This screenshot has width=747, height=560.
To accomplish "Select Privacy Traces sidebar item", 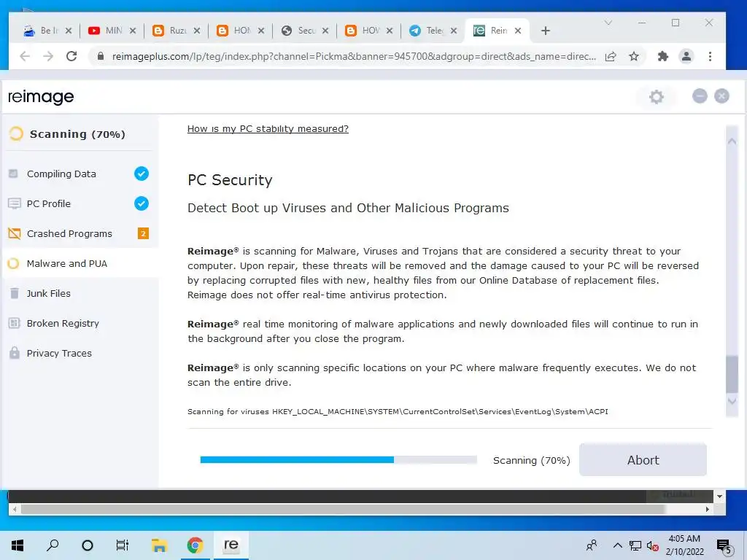I will tap(80, 354).
